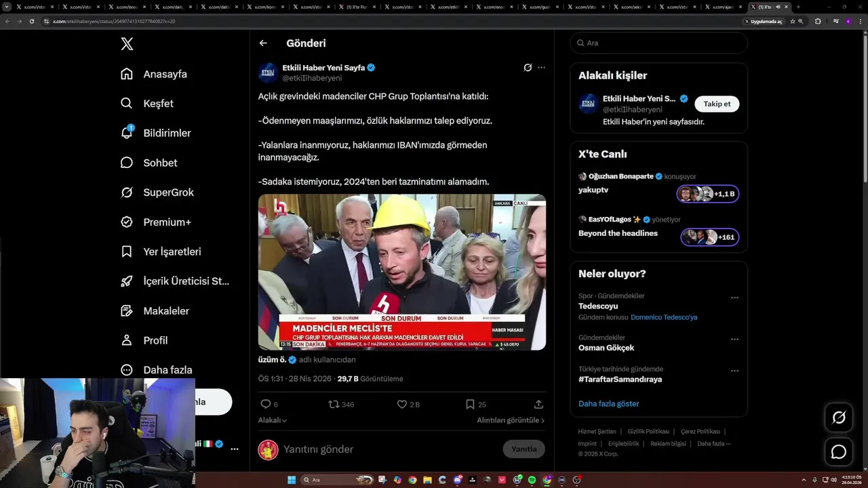The height and width of the screenshot is (488, 868).
Task: Open the Windows Start button
Action: [x=292, y=480]
